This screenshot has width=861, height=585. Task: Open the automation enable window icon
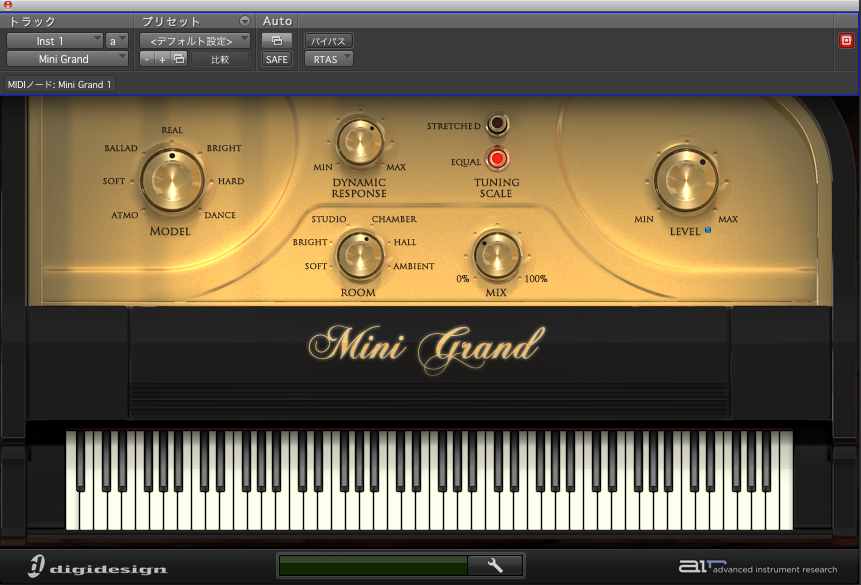[x=276, y=41]
